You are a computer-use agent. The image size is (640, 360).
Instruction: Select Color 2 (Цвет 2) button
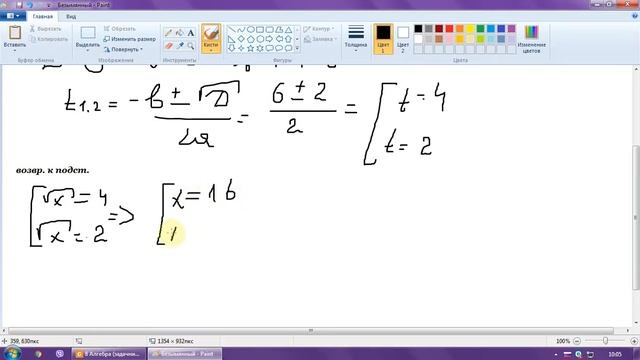coord(403,38)
